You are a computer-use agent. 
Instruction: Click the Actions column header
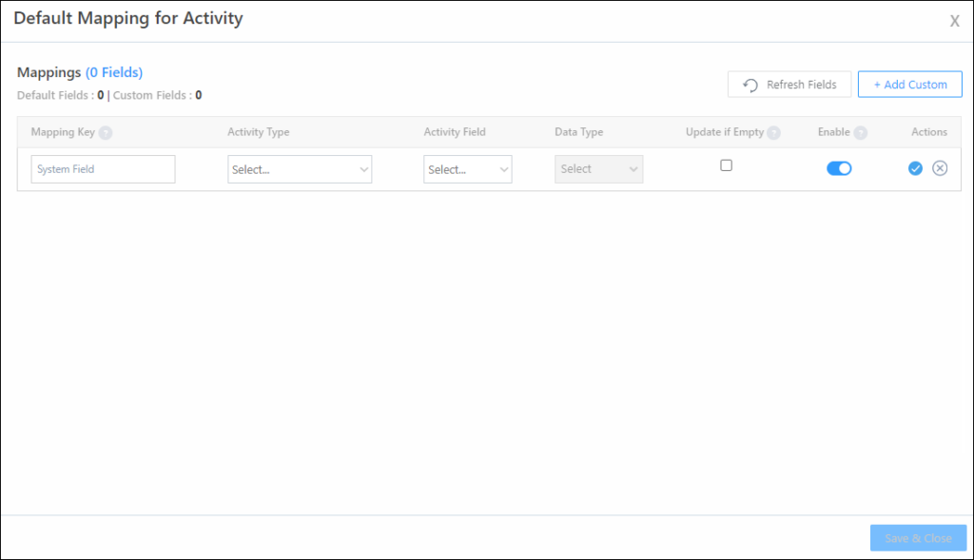tap(929, 132)
